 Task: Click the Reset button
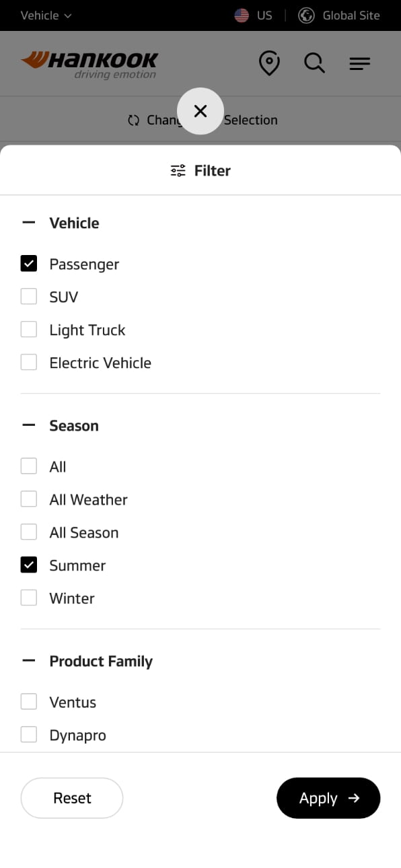point(72,798)
